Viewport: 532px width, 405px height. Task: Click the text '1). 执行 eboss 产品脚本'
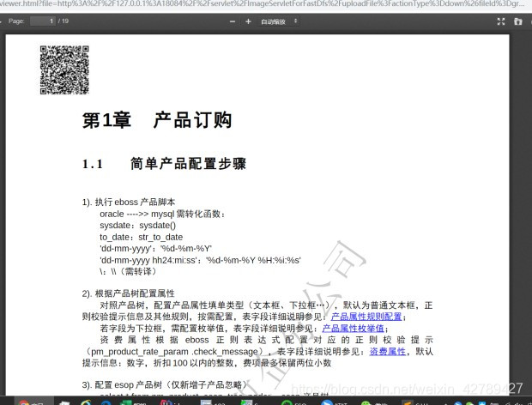129,202
